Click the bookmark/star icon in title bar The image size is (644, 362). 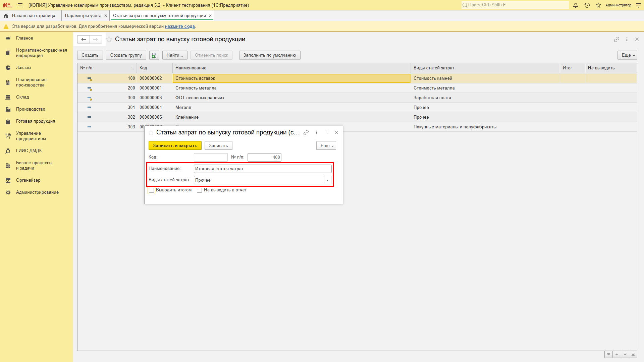click(x=598, y=5)
